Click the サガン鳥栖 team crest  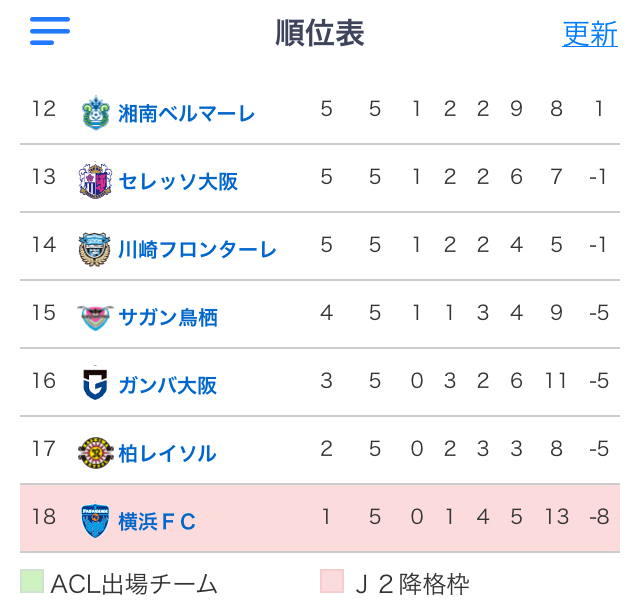coord(95,317)
